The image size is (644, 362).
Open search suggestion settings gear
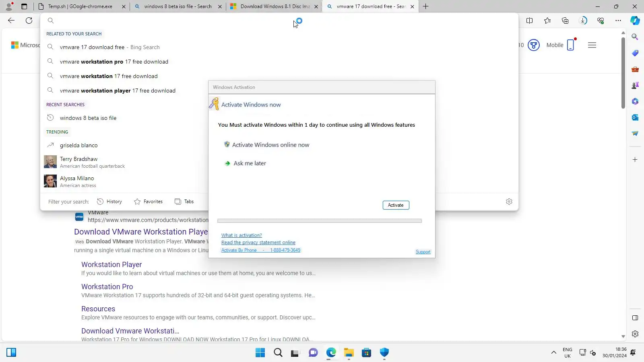pos(509,202)
